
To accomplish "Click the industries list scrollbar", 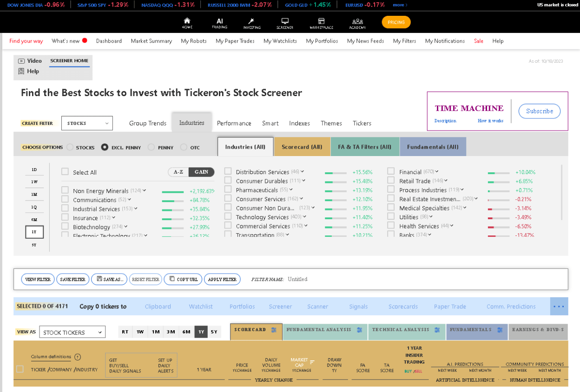I will pos(562,192).
